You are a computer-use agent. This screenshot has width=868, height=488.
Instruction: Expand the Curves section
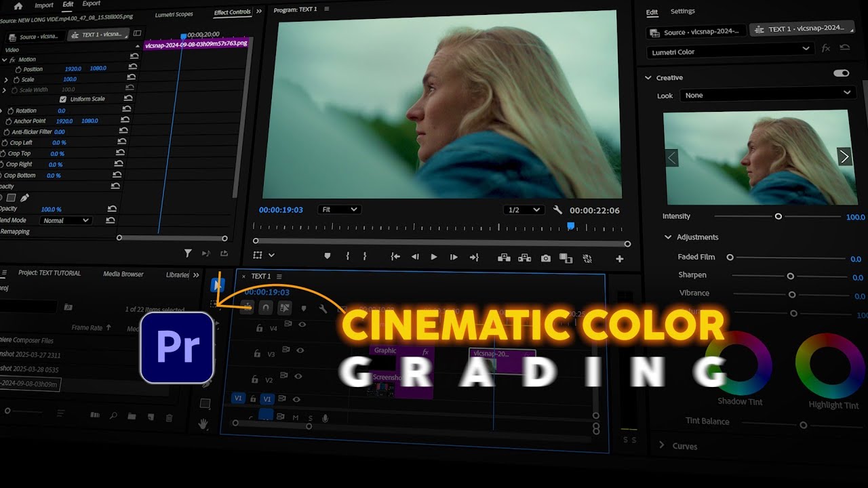(662, 445)
